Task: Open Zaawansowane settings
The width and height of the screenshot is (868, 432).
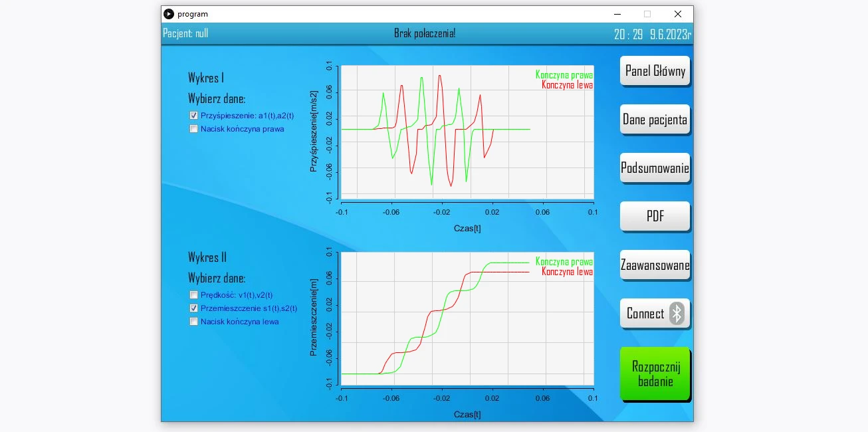Action: [x=655, y=265]
